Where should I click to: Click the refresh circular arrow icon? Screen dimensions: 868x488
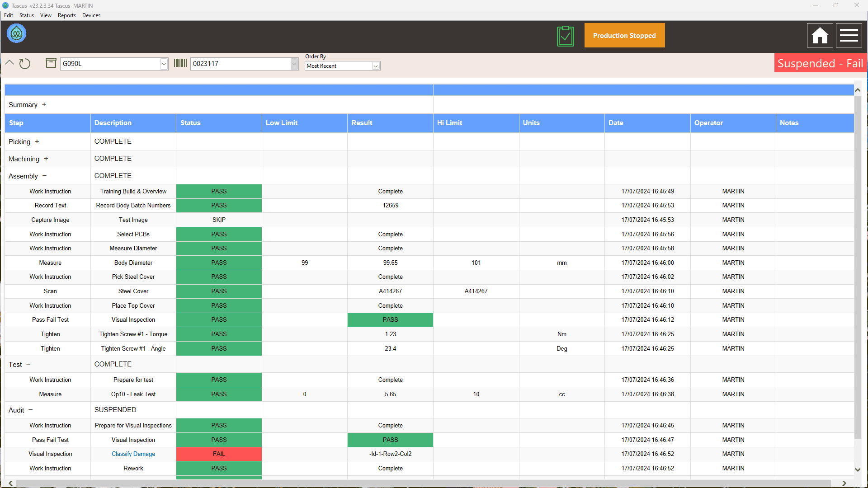coord(25,64)
